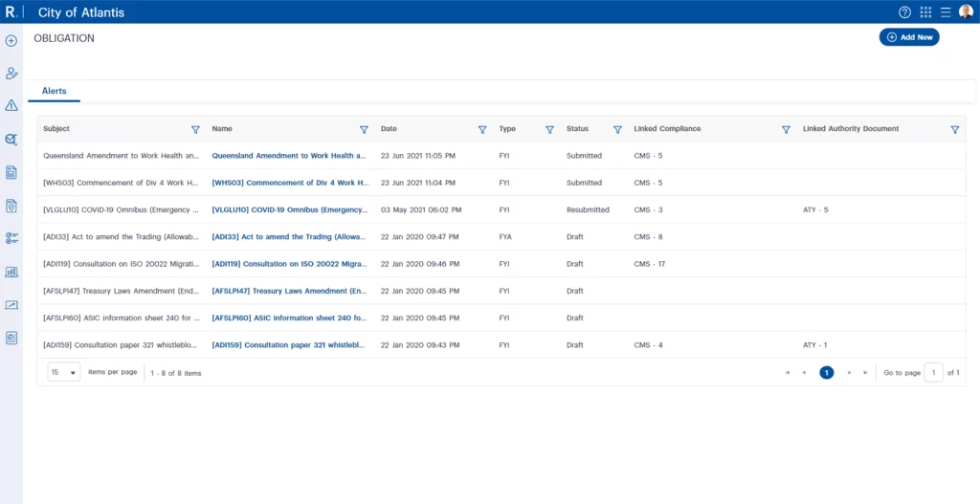
Task: Click the Add New button
Action: coord(909,37)
